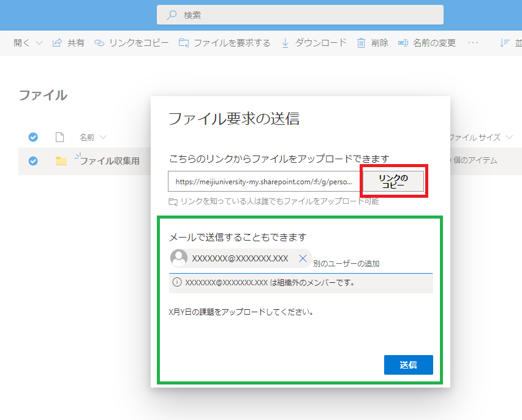
Task: Open the ファイル収集用 folder
Action: click(110, 161)
